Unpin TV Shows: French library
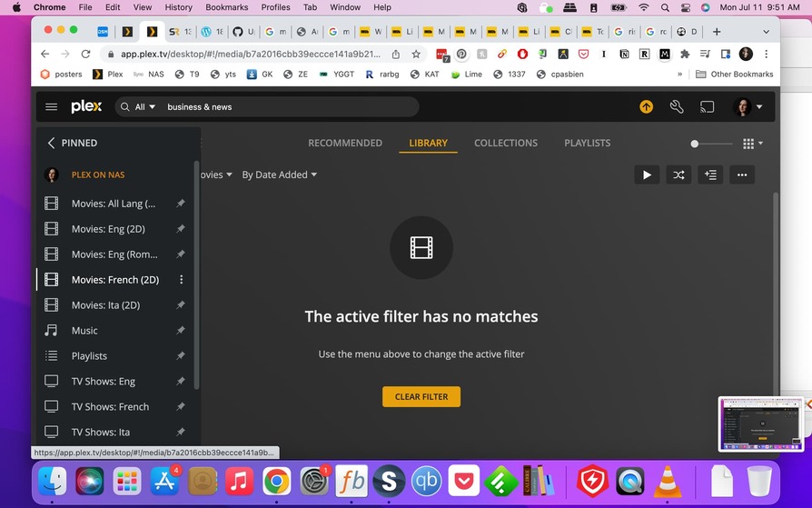This screenshot has height=508, width=812. pos(180,406)
